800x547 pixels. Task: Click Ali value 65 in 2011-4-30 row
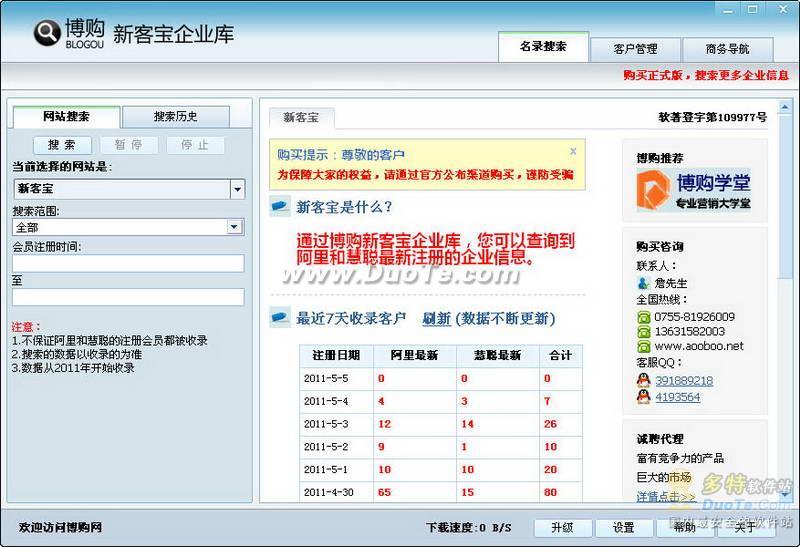384,492
